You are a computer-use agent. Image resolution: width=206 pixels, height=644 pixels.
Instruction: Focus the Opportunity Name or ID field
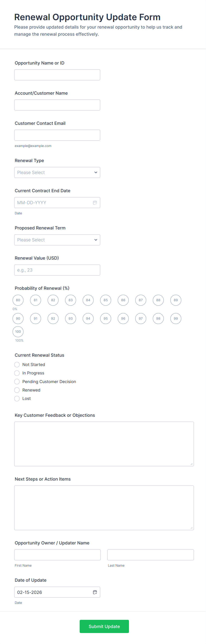point(57,75)
